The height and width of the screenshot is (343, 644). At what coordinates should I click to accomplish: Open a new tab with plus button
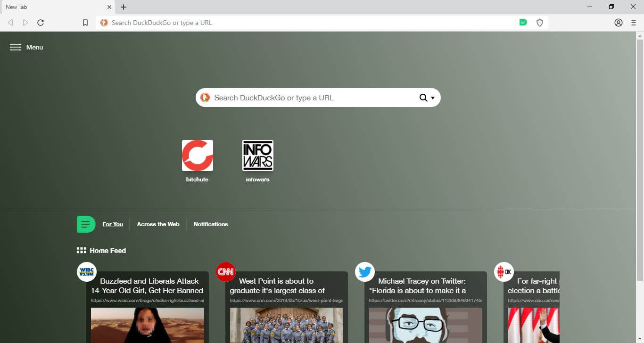[x=124, y=7]
